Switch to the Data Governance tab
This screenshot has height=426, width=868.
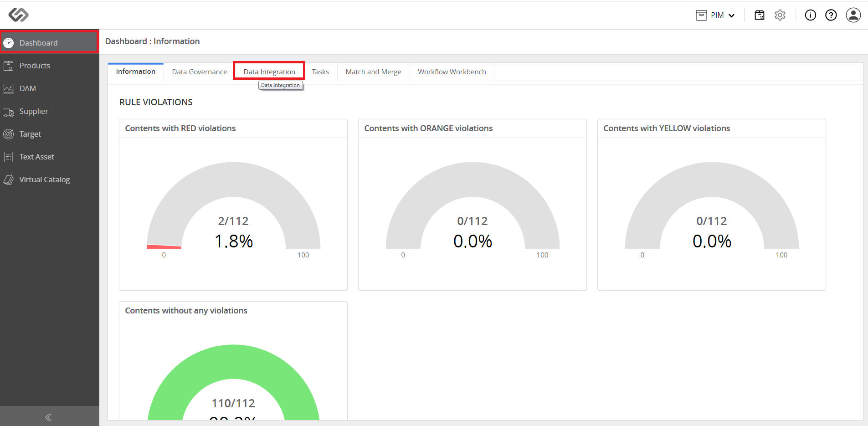pyautogui.click(x=200, y=72)
